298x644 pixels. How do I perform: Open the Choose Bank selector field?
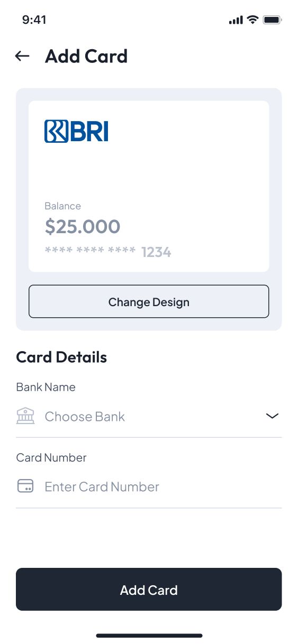pos(149,417)
